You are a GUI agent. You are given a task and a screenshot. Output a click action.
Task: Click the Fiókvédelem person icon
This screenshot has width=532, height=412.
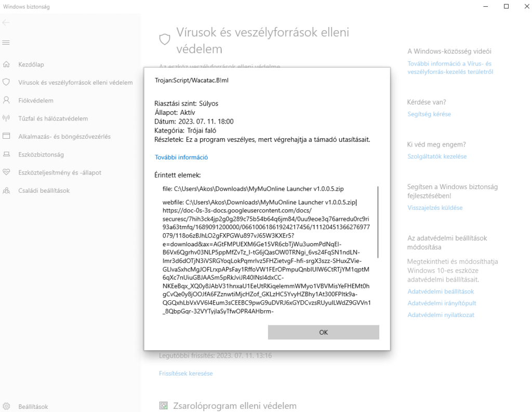point(7,100)
